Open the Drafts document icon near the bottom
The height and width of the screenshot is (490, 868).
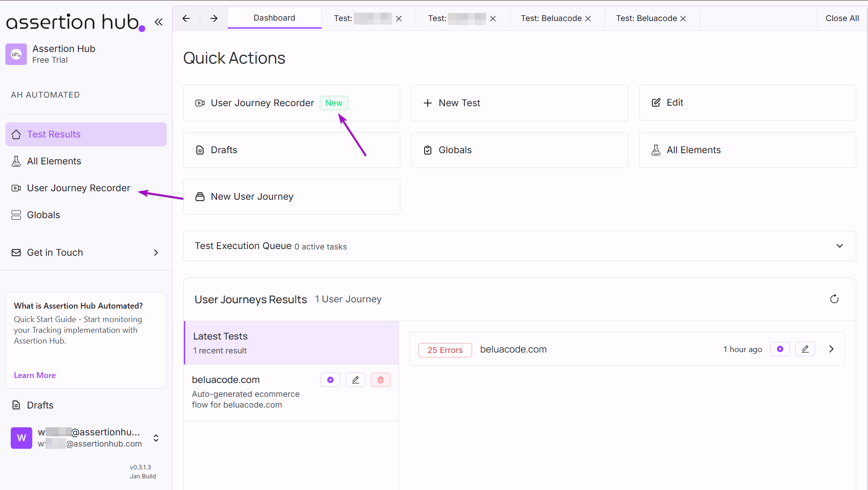click(16, 405)
